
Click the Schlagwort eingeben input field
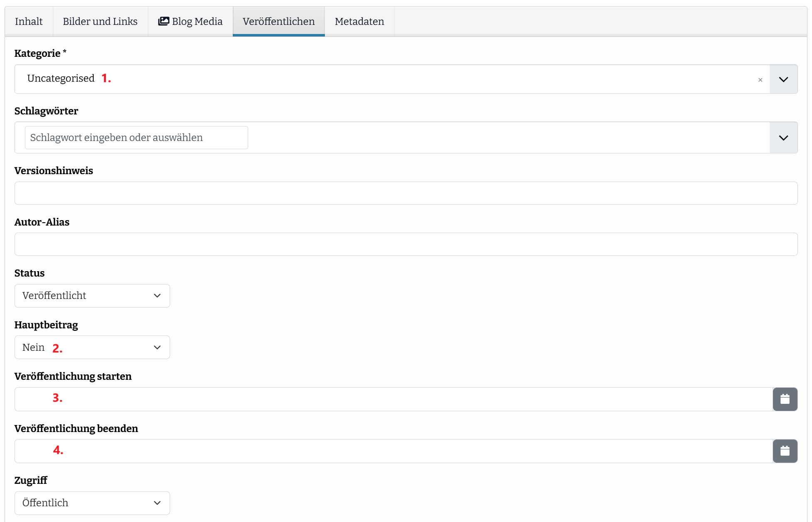coord(136,138)
